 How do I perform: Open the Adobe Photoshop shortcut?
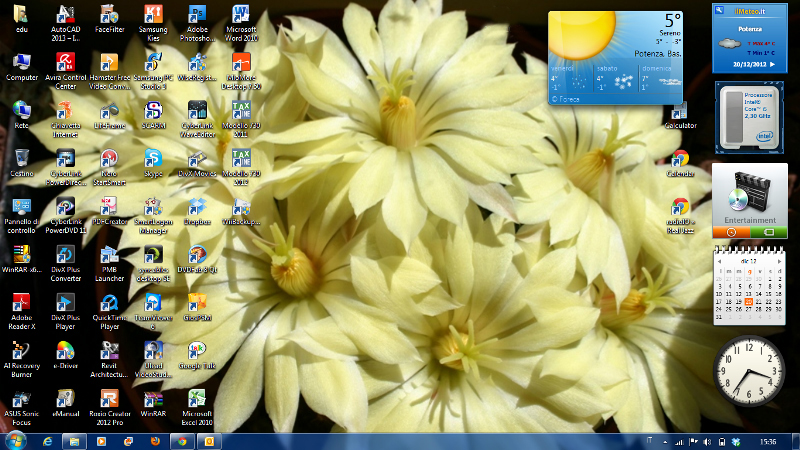(x=197, y=23)
